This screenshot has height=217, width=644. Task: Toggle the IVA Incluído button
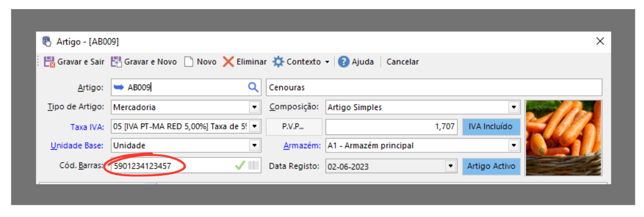pos(491,126)
